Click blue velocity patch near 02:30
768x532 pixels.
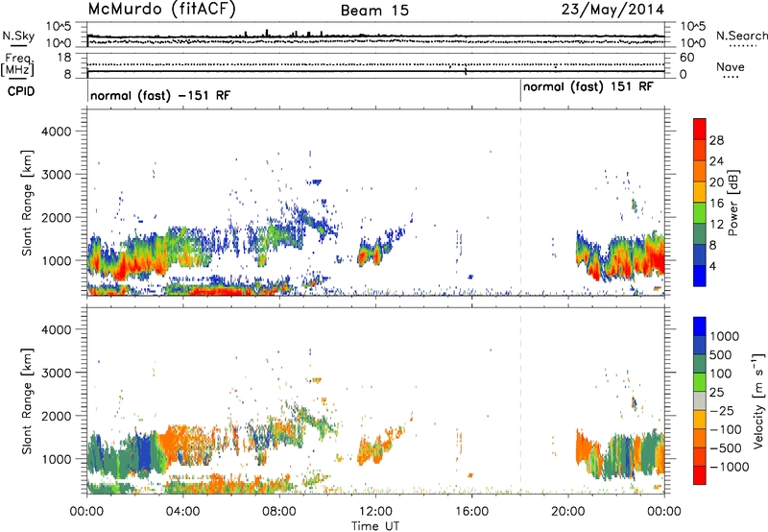tap(145, 453)
